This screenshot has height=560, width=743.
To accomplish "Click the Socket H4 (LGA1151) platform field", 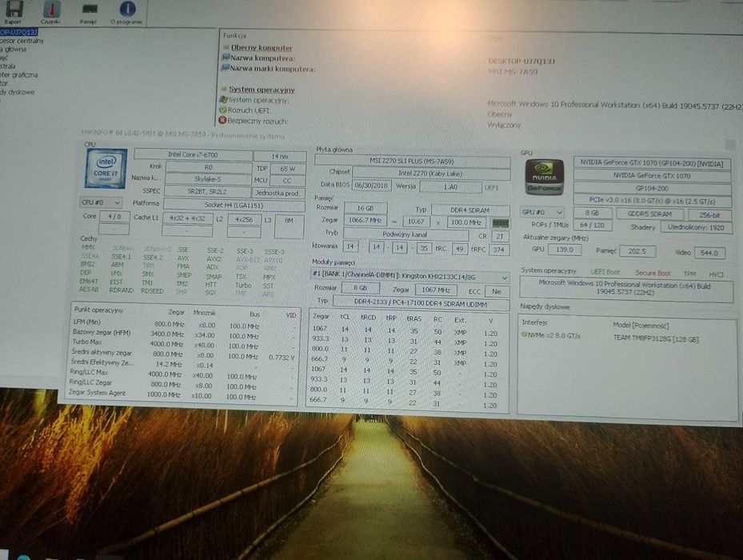I will [234, 206].
